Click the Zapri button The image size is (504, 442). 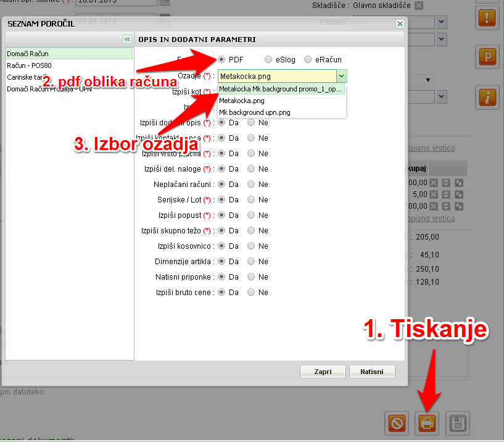click(323, 372)
